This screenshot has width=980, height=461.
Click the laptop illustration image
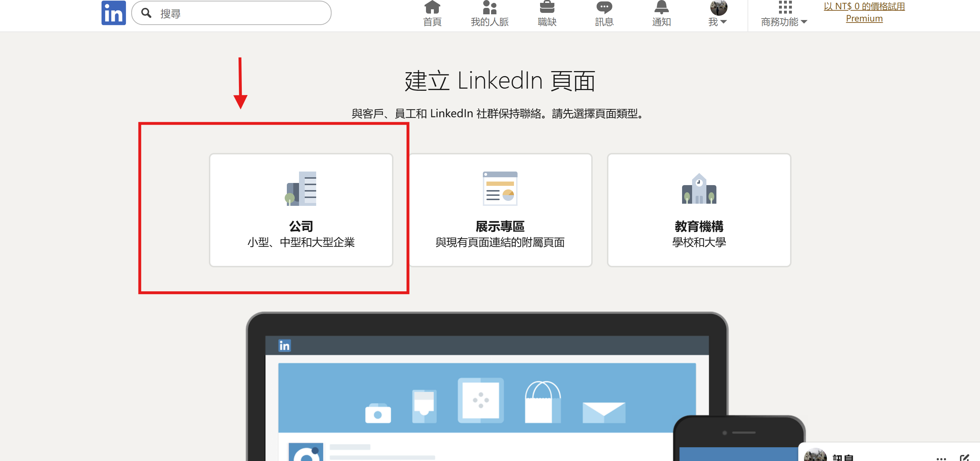click(x=487, y=387)
